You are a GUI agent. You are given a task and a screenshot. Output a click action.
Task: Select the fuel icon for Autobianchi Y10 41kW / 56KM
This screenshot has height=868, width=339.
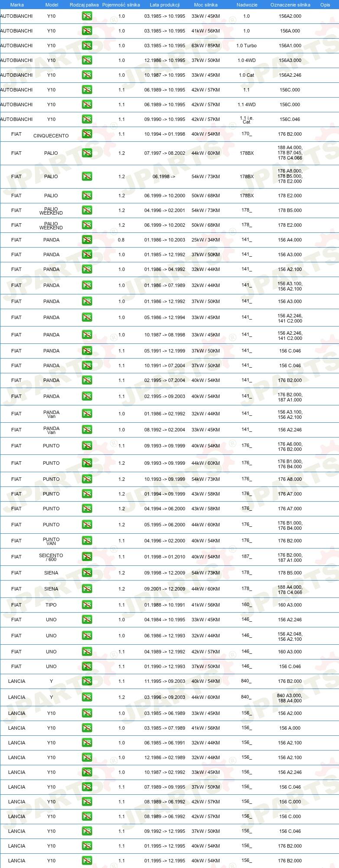click(87, 31)
